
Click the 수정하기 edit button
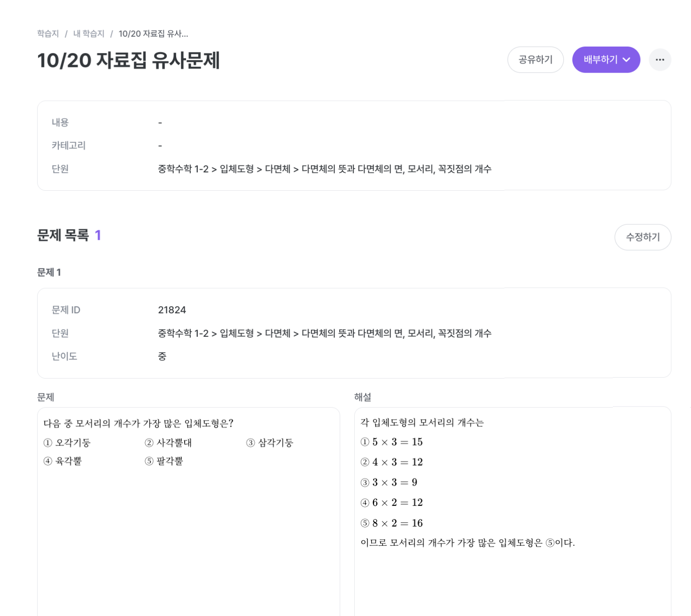[x=642, y=237]
